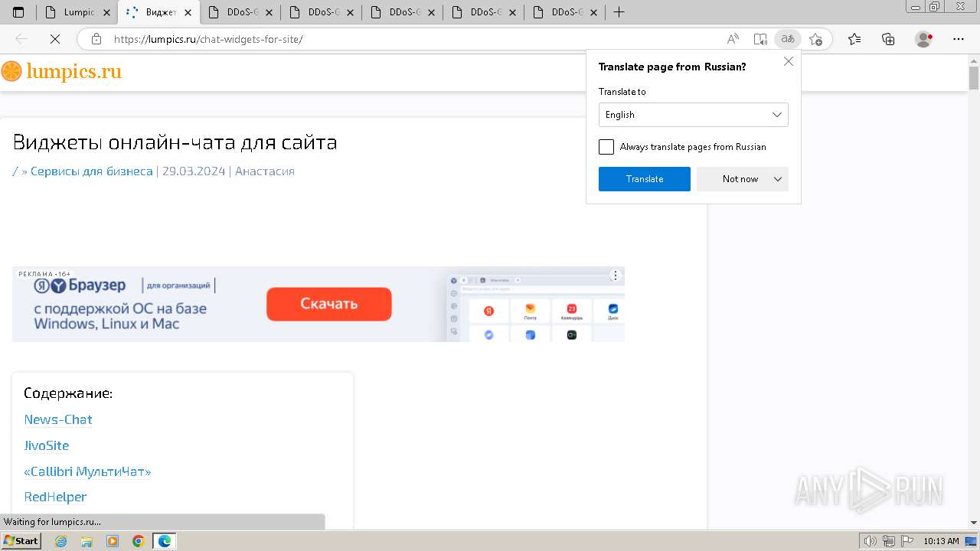Expand the Not now options arrow
980x551 pixels.
click(x=778, y=179)
